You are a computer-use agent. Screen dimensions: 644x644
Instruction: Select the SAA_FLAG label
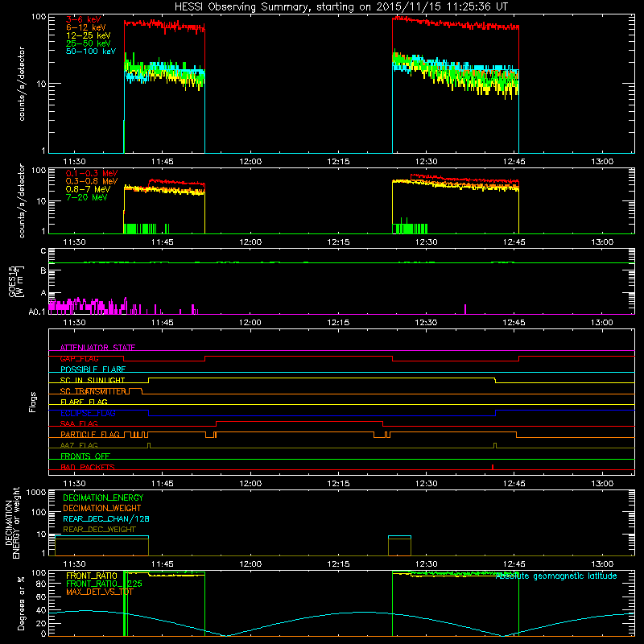coord(79,423)
